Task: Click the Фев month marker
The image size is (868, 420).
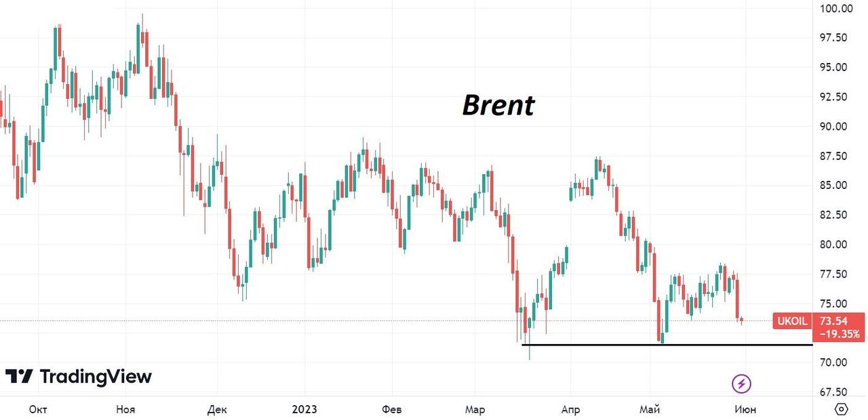Action: coord(392,409)
